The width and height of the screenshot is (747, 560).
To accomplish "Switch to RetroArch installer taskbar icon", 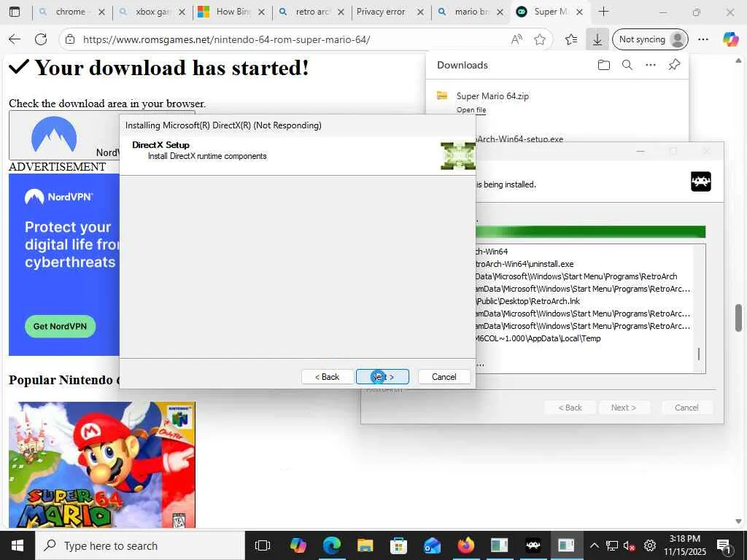I will pyautogui.click(x=533, y=545).
